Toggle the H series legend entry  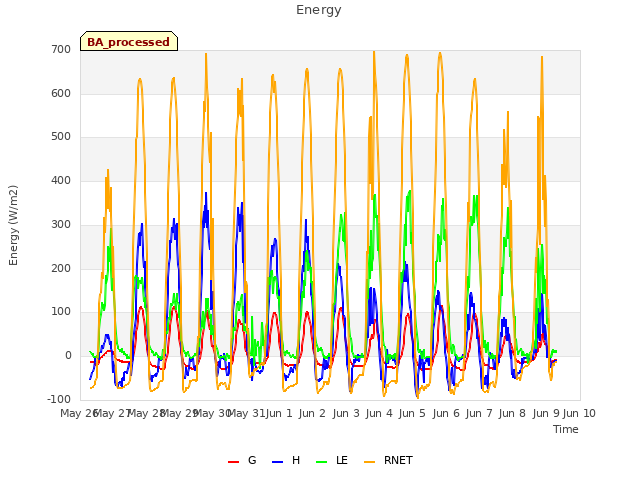coord(286,460)
